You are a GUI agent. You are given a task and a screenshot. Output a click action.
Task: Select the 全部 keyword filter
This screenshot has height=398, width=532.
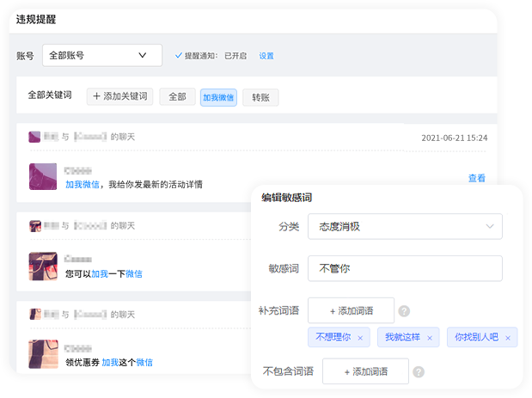tap(177, 97)
